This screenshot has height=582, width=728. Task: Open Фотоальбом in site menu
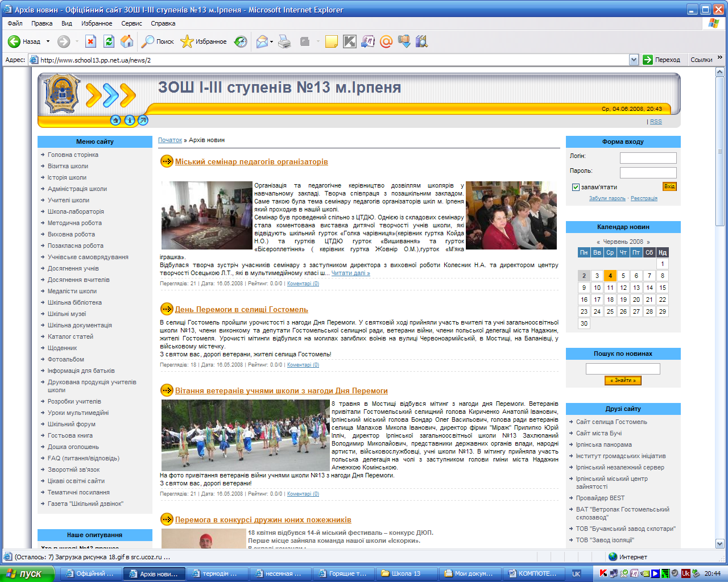pyautogui.click(x=66, y=359)
